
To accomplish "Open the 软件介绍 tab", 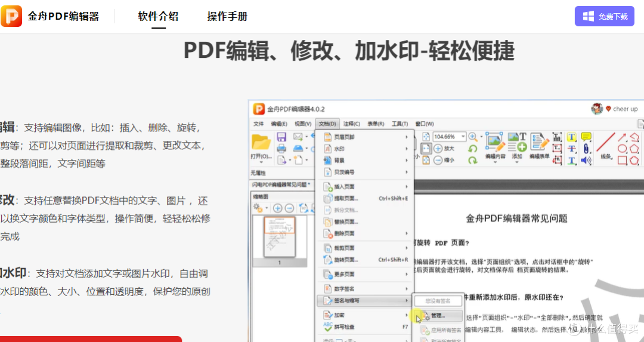I will 158,17.
